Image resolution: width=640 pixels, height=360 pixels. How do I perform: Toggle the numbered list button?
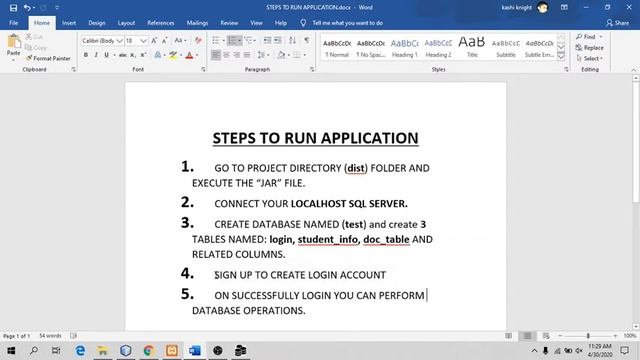pyautogui.click(x=232, y=40)
